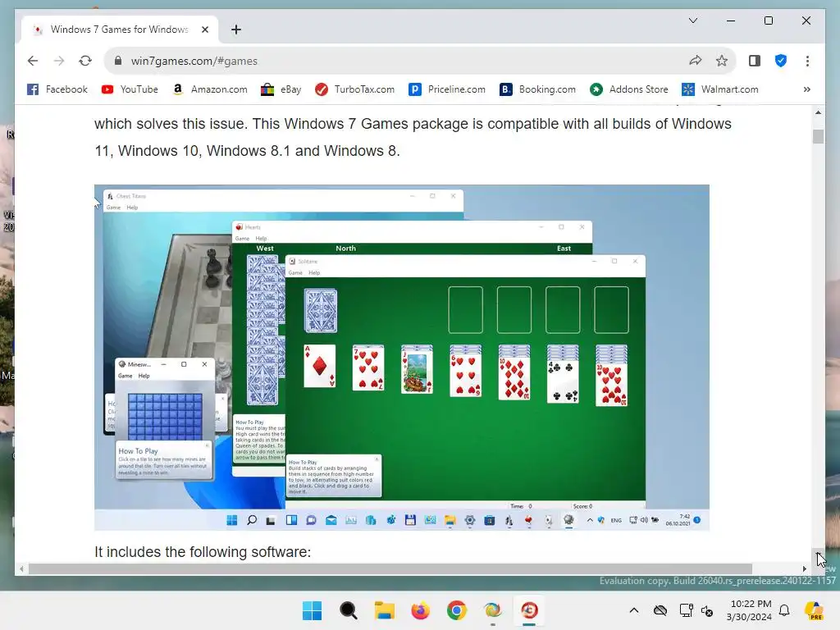Switch to the active red swirl taskbar app
Viewport: 840px width, 630px height.
click(529, 610)
